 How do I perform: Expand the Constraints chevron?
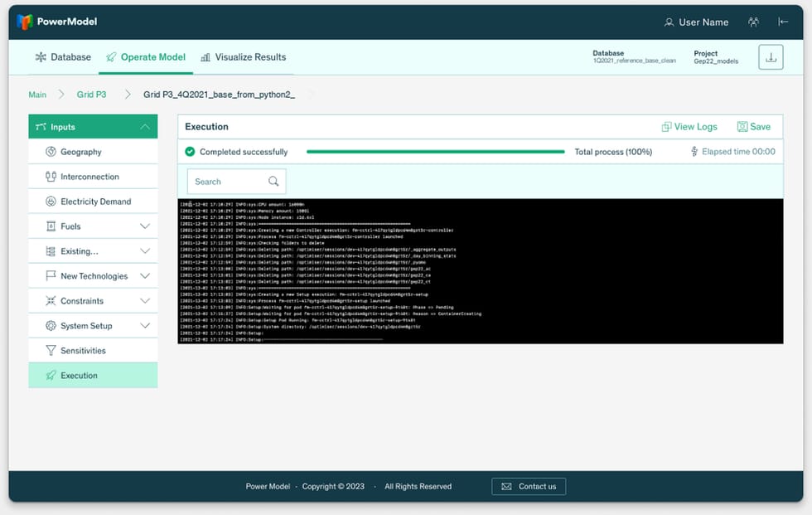tap(145, 301)
